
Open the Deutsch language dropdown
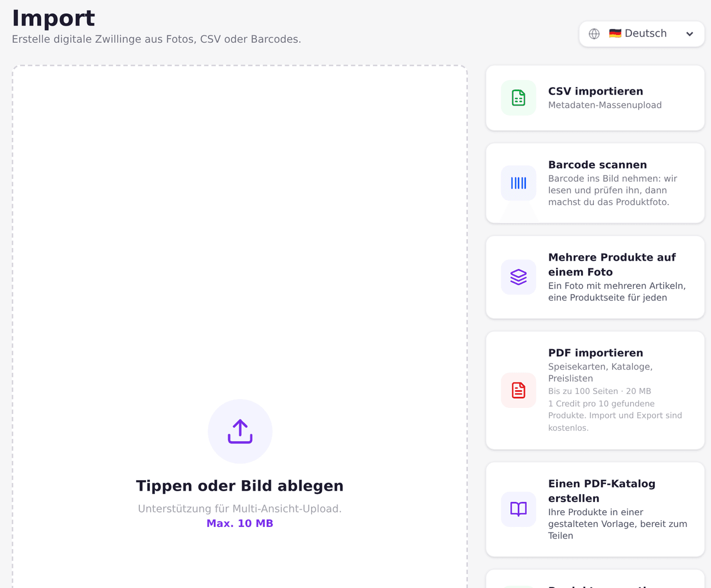(642, 34)
